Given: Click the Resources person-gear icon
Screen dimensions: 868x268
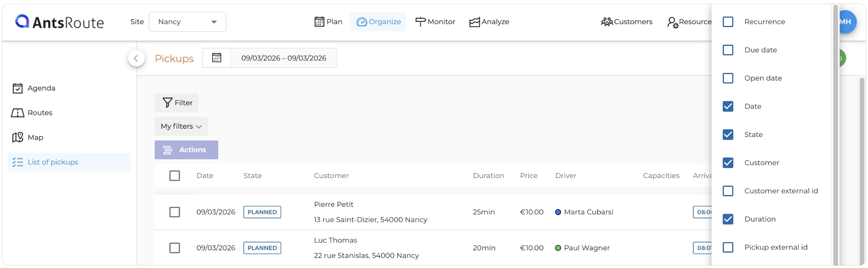Looking at the screenshot, I should pos(673,22).
